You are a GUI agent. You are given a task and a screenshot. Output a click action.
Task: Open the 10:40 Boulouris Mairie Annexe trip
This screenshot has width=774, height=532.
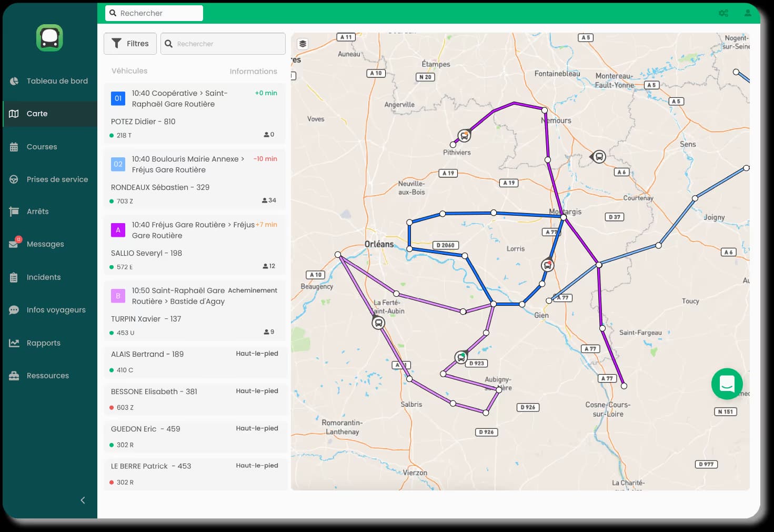[188, 164]
